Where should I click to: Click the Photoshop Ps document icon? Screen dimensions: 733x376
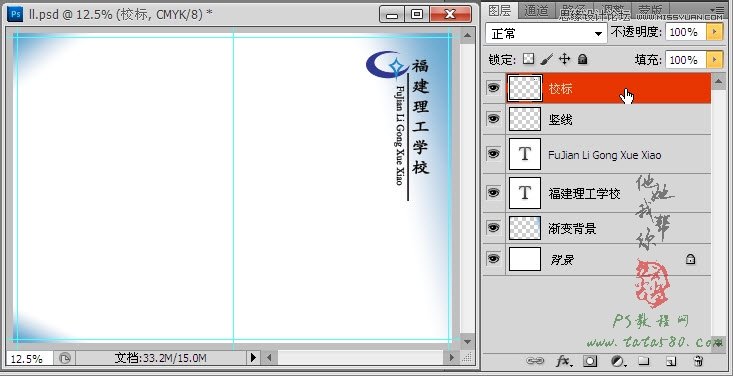(x=15, y=14)
